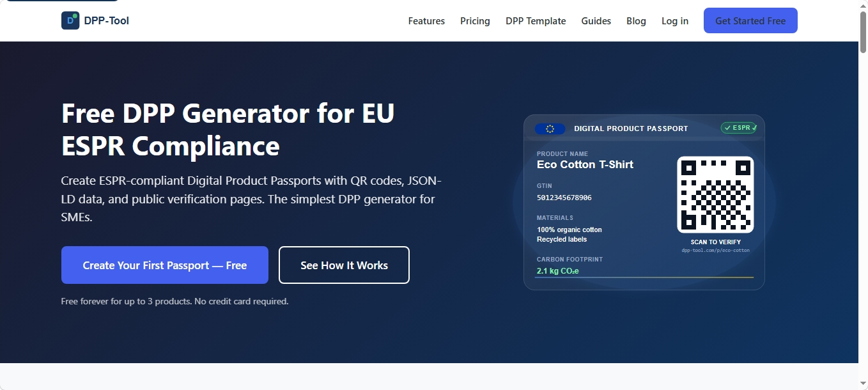Click the PRODUCT NAME label
The image size is (868, 390).
tap(562, 154)
